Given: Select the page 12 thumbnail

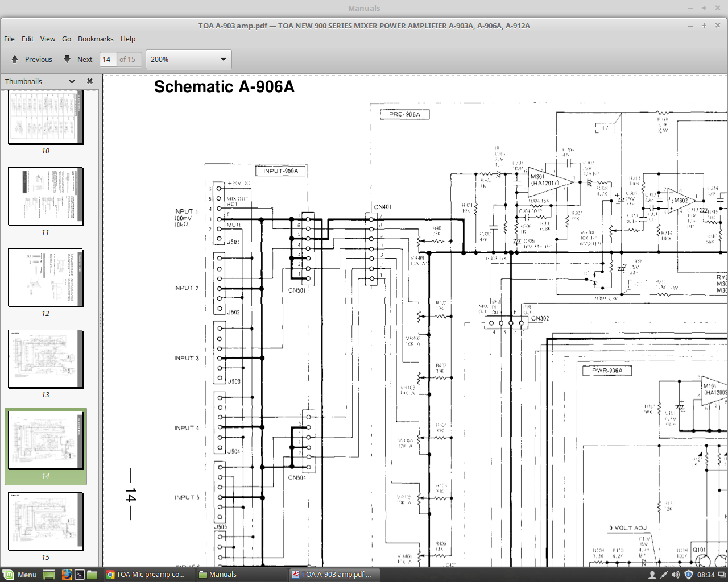Looking at the screenshot, I should [x=45, y=277].
